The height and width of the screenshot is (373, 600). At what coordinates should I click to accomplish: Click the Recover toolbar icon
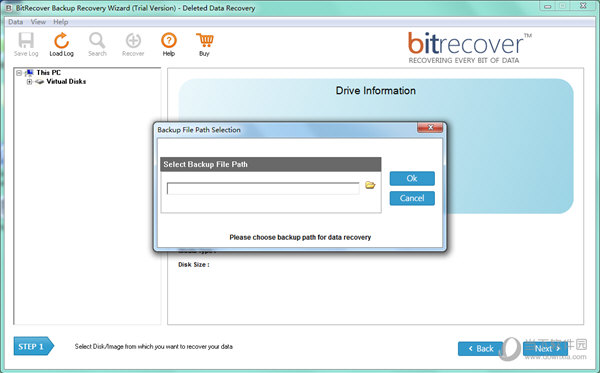(133, 40)
